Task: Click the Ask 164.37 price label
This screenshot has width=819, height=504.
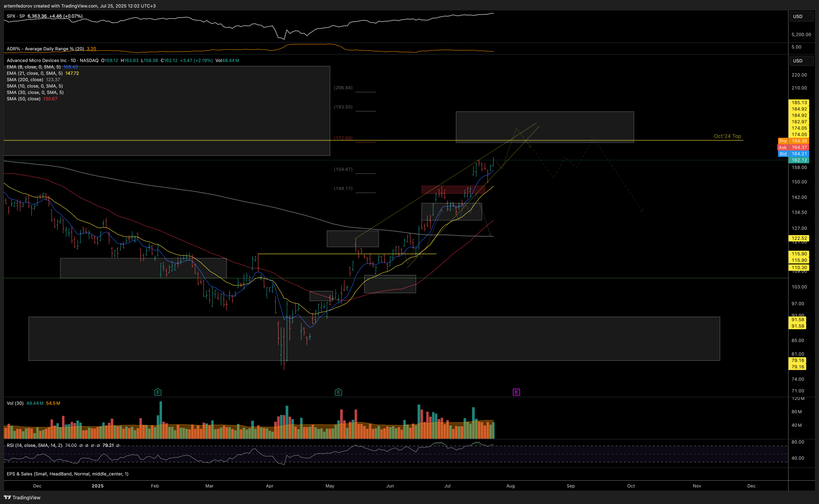Action: click(793, 147)
